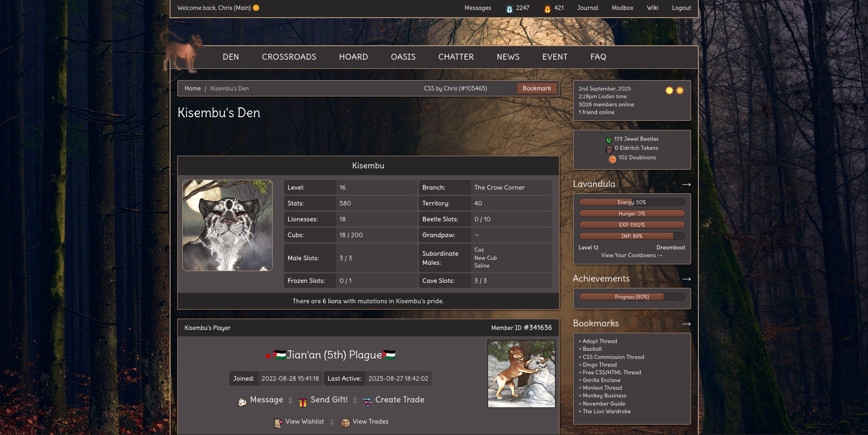Click the EXP progress bar for Lavandula

pyautogui.click(x=631, y=224)
